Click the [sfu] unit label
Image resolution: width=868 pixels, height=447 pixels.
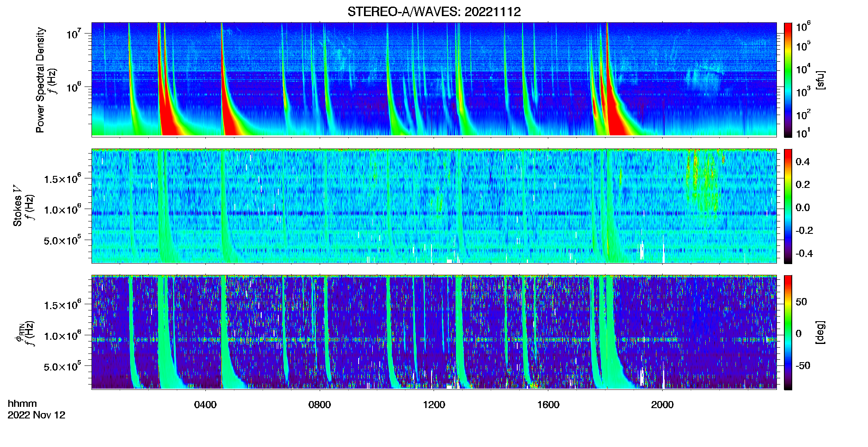(820, 80)
